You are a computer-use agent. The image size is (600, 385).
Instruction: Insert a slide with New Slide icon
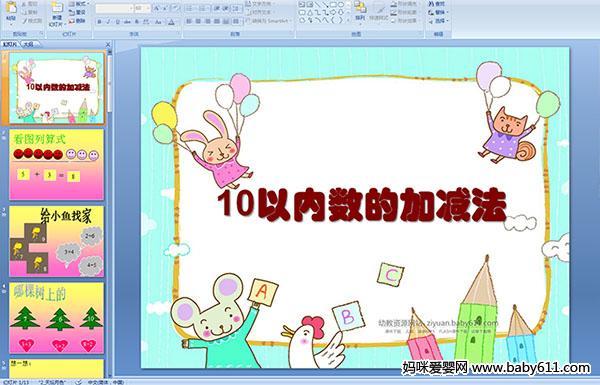tap(57, 7)
